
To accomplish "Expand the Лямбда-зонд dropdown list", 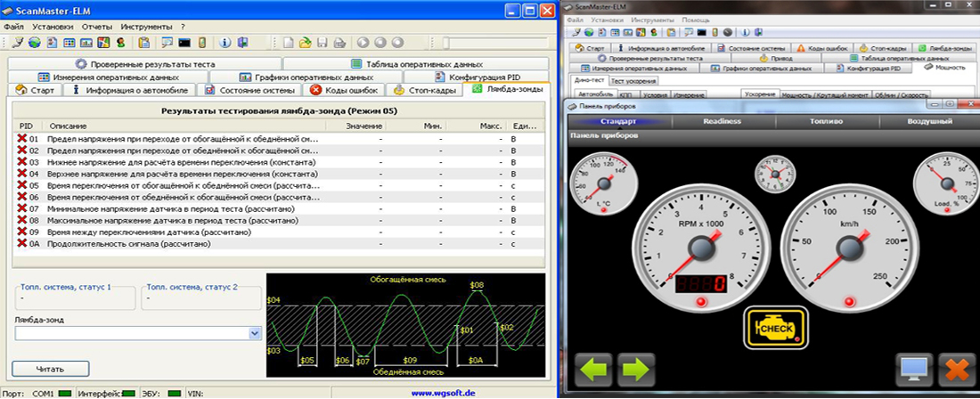I will (255, 334).
